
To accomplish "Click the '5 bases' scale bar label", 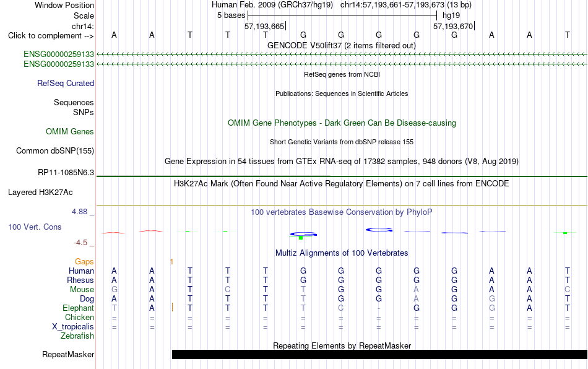I will 231,15.
